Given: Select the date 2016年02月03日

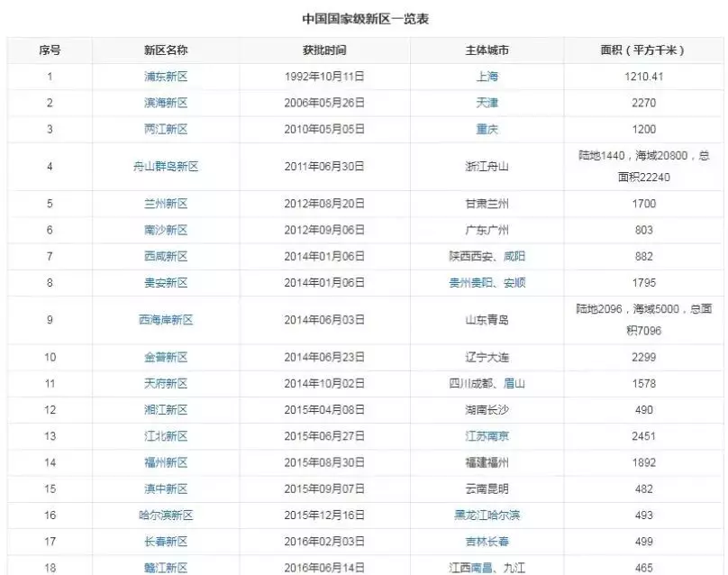Looking at the screenshot, I should (324, 542).
